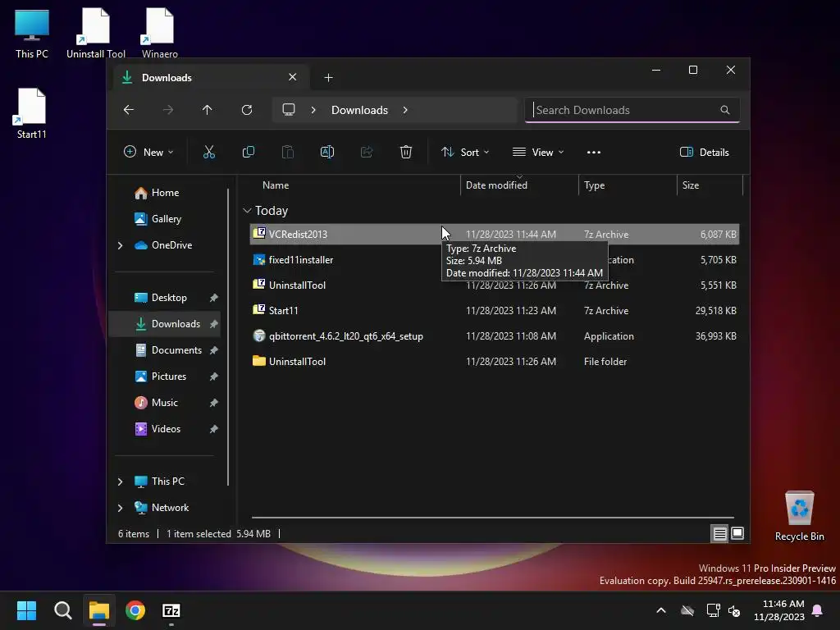Image resolution: width=840 pixels, height=630 pixels.
Task: Click chevron after Downloads in address bar
Action: (x=405, y=110)
